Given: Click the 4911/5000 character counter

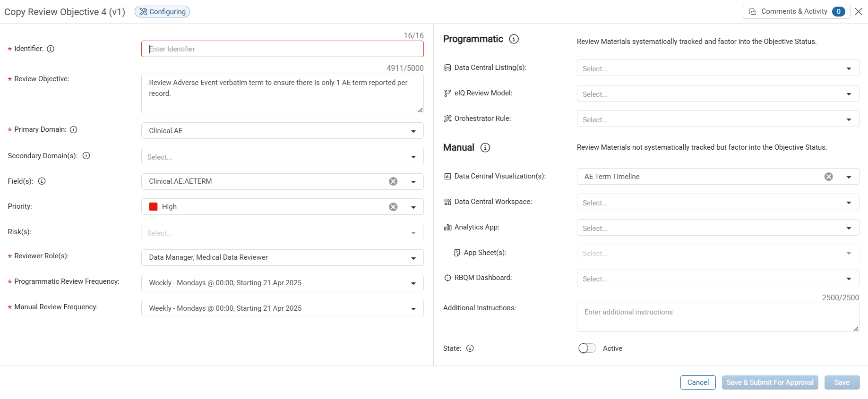Looking at the screenshot, I should click(405, 68).
